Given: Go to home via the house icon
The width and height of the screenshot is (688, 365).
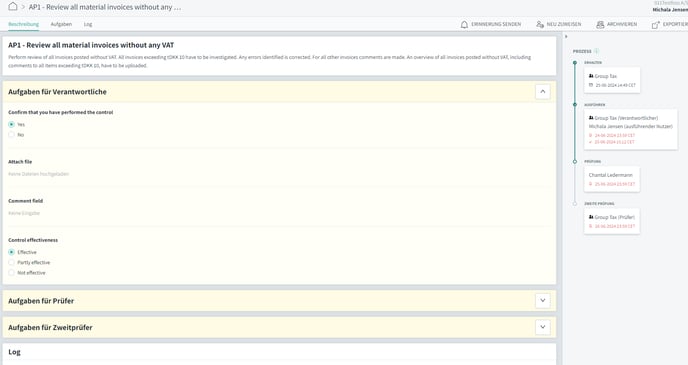Looking at the screenshot, I should [x=13, y=6].
